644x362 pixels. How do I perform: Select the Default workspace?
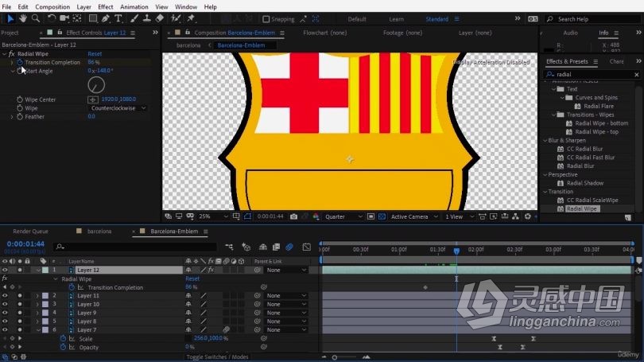pyautogui.click(x=357, y=19)
